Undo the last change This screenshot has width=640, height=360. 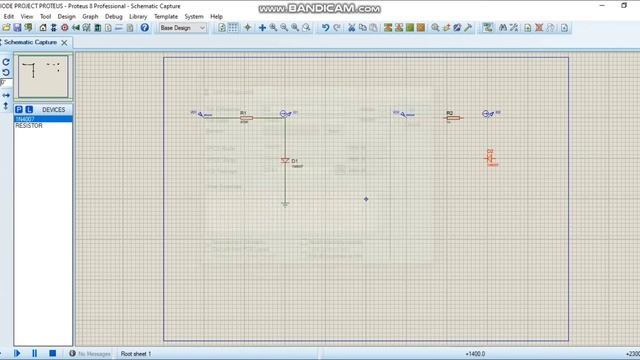(x=325, y=28)
